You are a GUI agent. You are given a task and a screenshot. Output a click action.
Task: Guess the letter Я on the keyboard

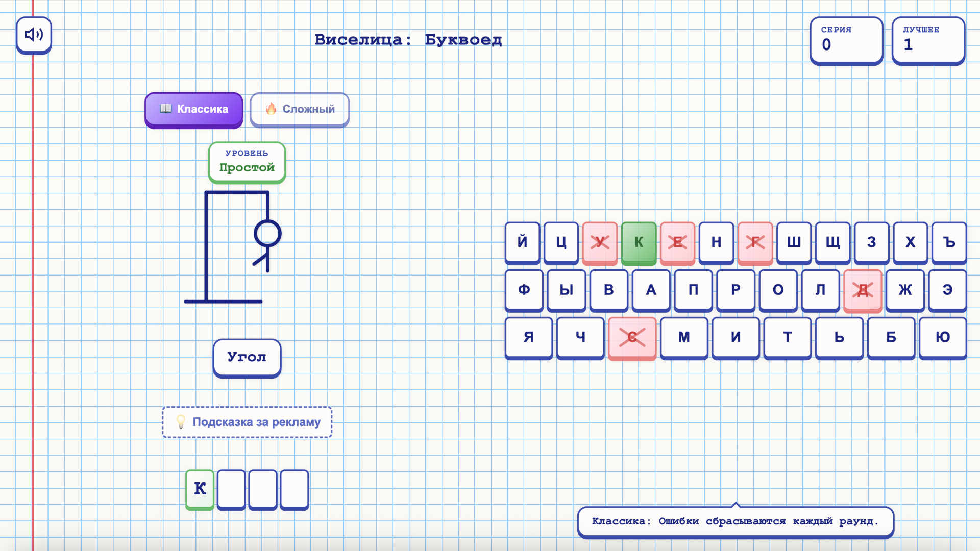[529, 338]
